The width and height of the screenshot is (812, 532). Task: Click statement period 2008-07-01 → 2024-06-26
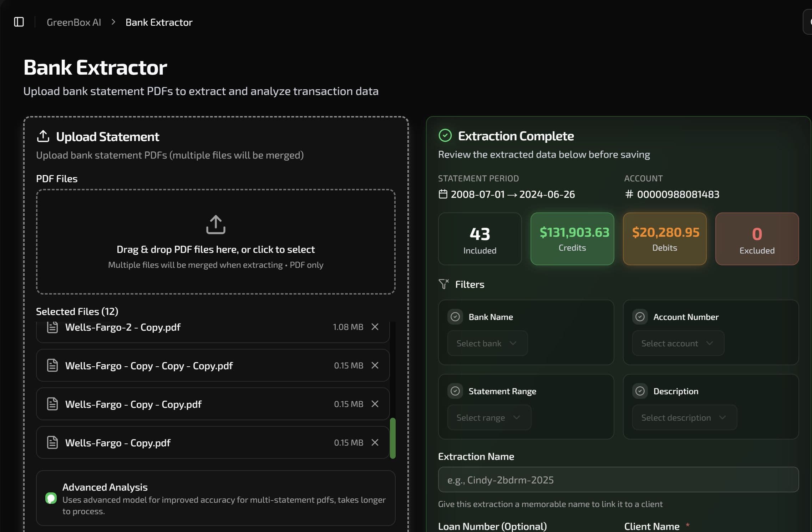pyautogui.click(x=513, y=194)
